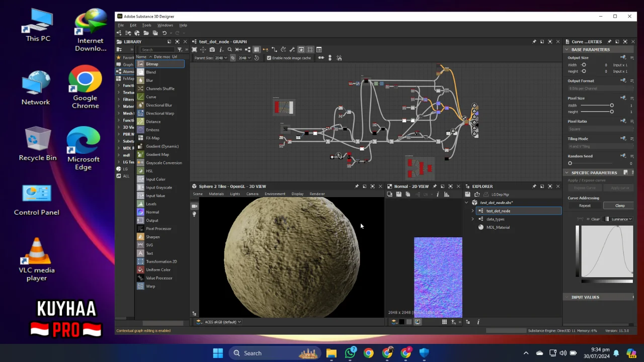Click the library Search field
The image size is (644, 362).
[157, 49]
